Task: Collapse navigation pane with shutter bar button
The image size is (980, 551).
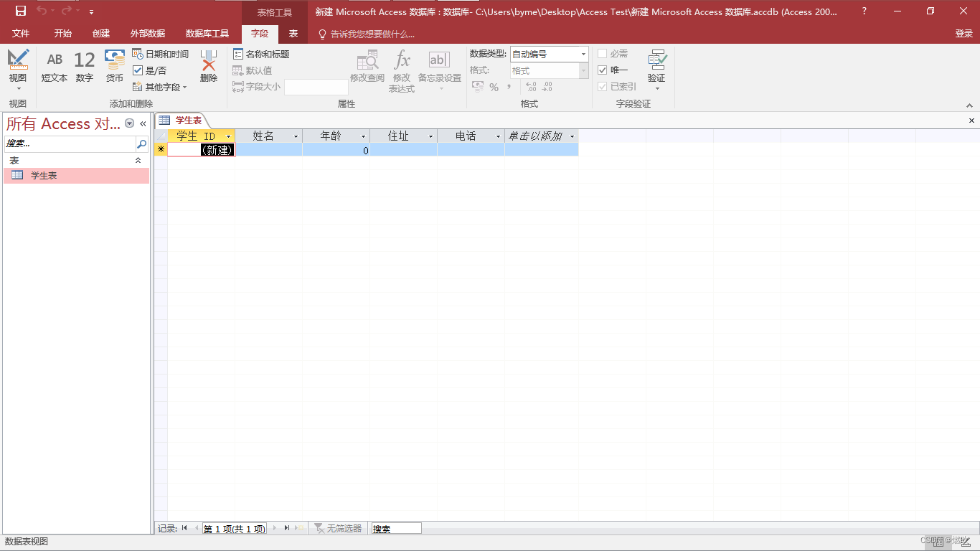Action: coord(143,123)
